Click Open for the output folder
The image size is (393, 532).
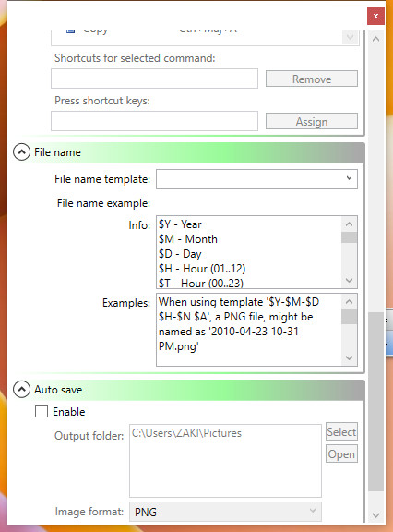click(x=341, y=453)
